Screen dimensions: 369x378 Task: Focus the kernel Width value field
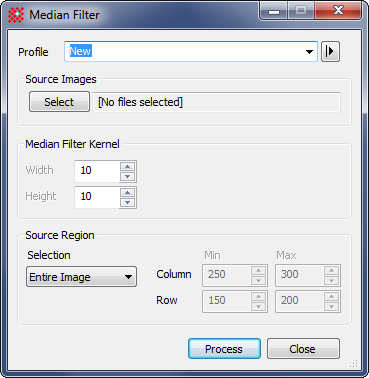coord(97,171)
